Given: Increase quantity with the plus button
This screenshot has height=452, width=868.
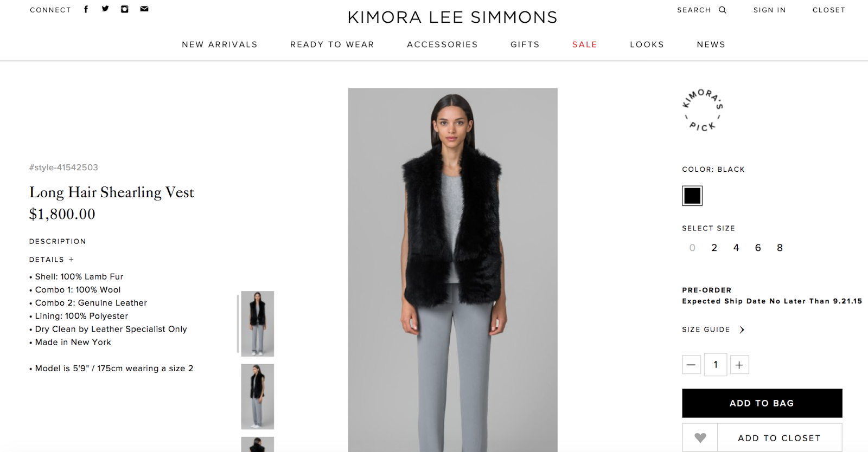Looking at the screenshot, I should point(739,365).
